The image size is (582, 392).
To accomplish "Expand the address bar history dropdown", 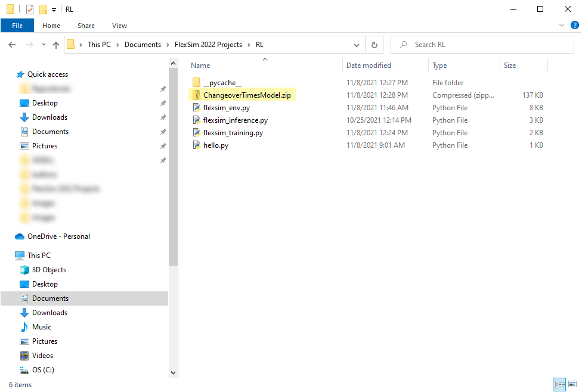I will coord(357,45).
